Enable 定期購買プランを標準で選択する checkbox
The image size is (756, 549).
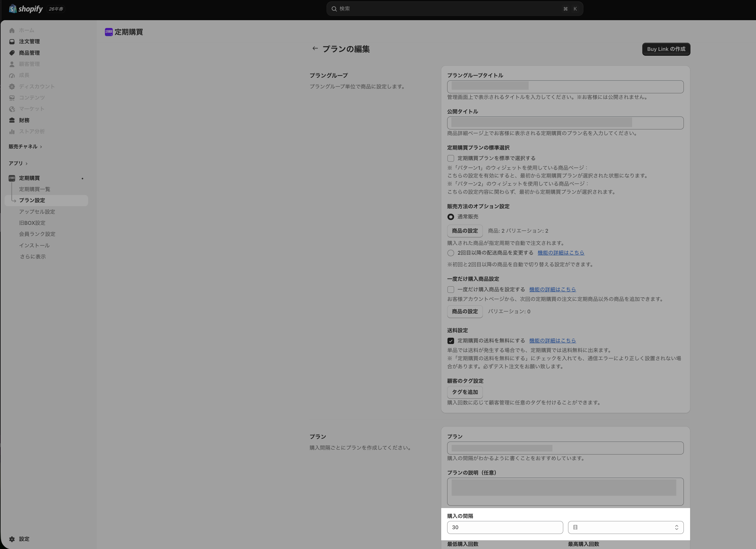(x=451, y=158)
